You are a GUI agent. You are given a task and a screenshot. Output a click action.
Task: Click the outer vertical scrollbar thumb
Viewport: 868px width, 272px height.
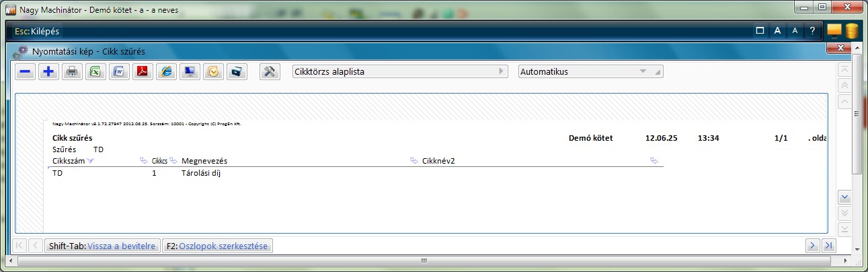tap(858, 114)
